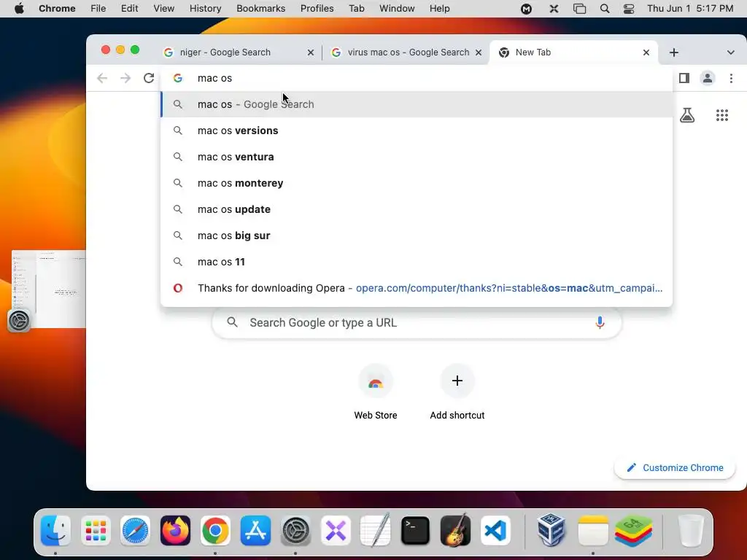747x560 pixels.
Task: Click Search Google or type a URL box
Action: (x=417, y=322)
